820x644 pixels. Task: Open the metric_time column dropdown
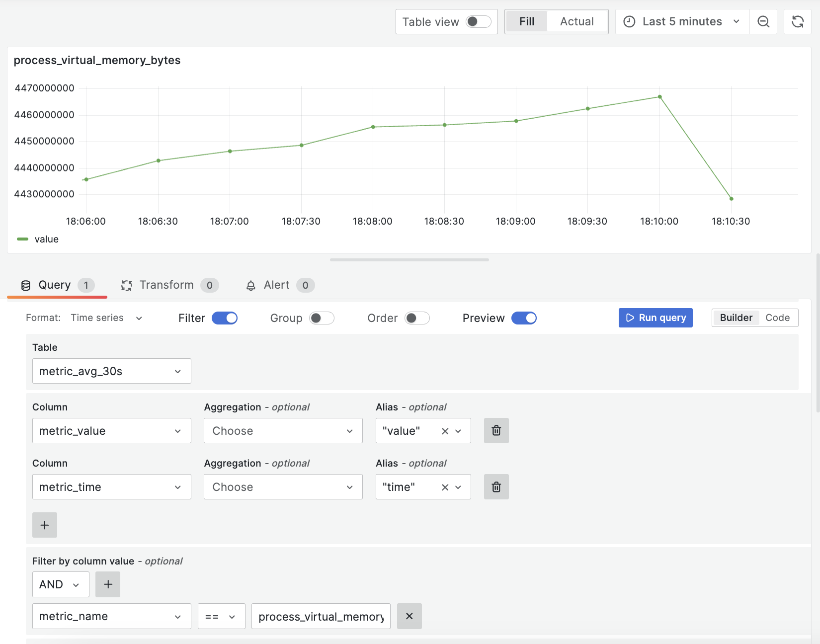[112, 486]
